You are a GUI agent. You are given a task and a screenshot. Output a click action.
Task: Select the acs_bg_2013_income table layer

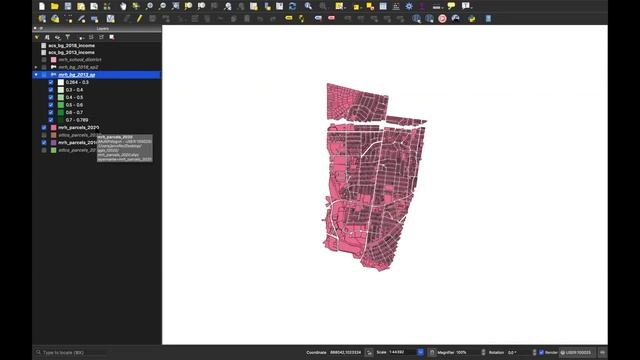click(71, 53)
